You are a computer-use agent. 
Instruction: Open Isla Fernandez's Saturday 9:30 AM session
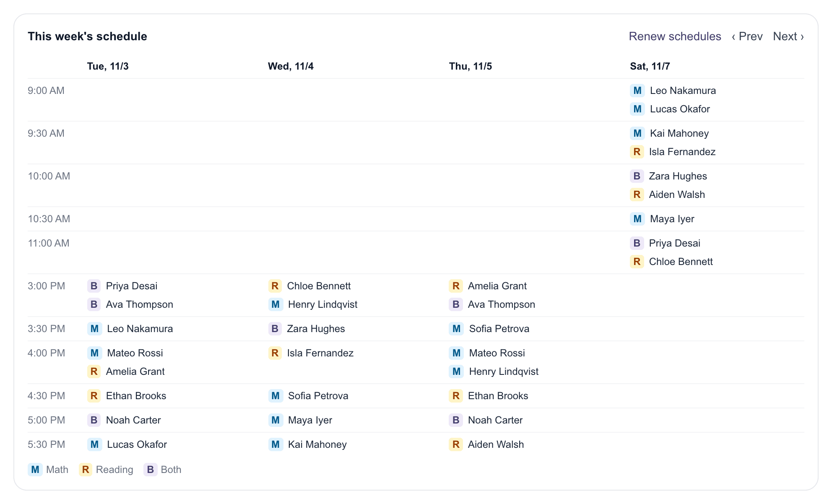pos(682,152)
